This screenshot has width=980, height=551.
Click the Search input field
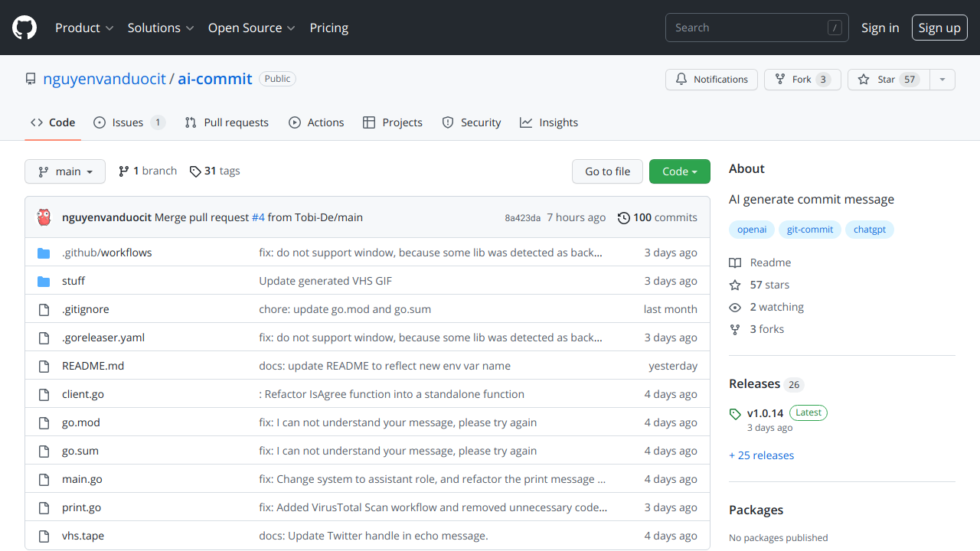[757, 28]
